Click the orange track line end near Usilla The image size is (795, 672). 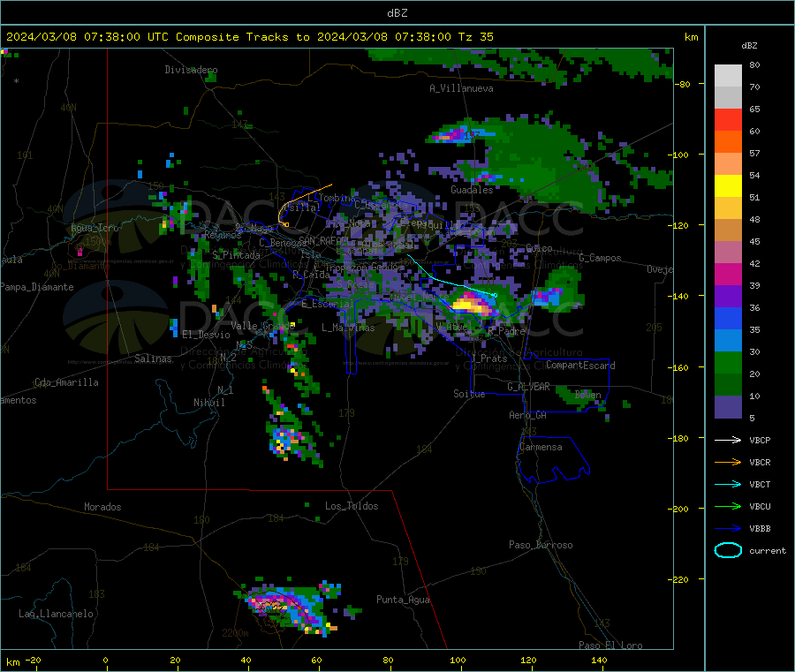(286, 224)
